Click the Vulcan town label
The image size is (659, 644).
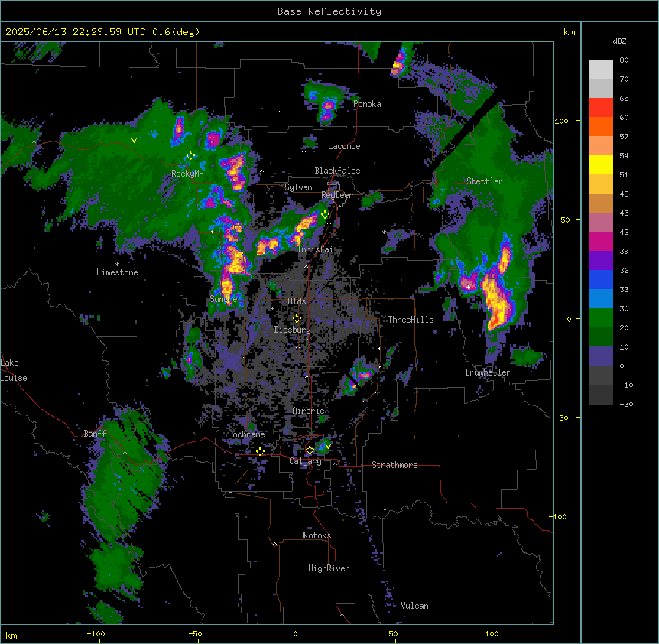tap(414, 606)
